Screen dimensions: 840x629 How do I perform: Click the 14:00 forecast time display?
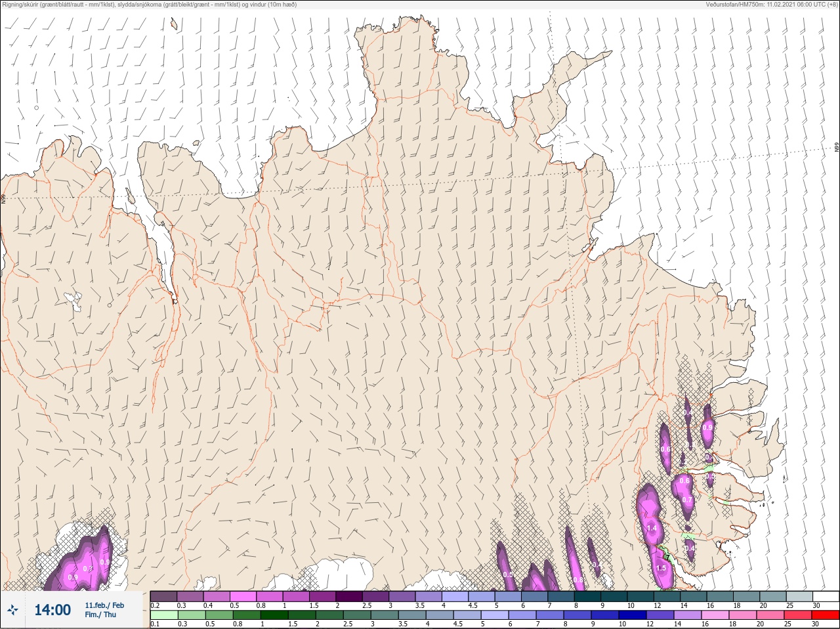tap(52, 610)
